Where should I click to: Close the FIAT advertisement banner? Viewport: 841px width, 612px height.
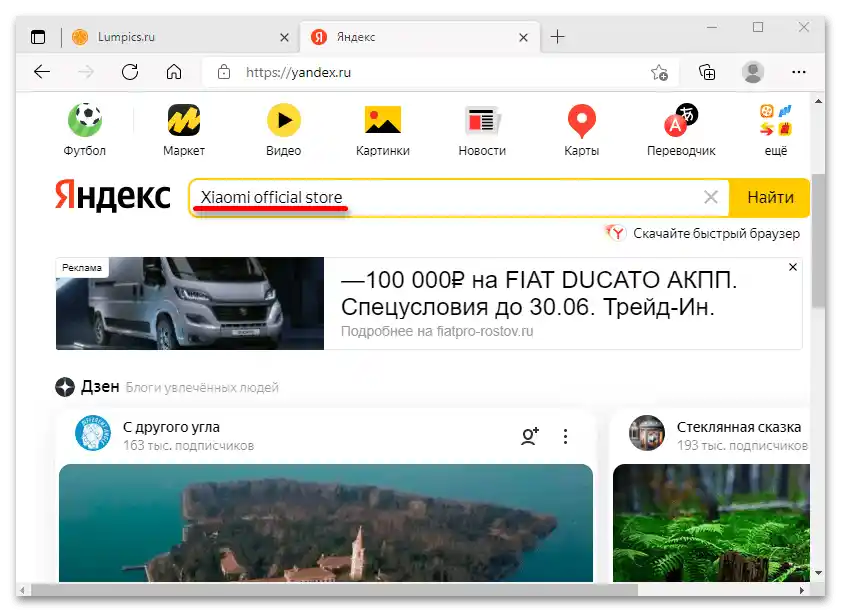pos(793,267)
